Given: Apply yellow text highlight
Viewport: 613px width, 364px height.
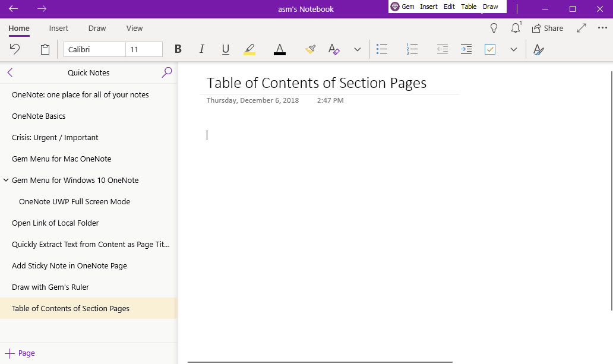Looking at the screenshot, I should (x=249, y=49).
